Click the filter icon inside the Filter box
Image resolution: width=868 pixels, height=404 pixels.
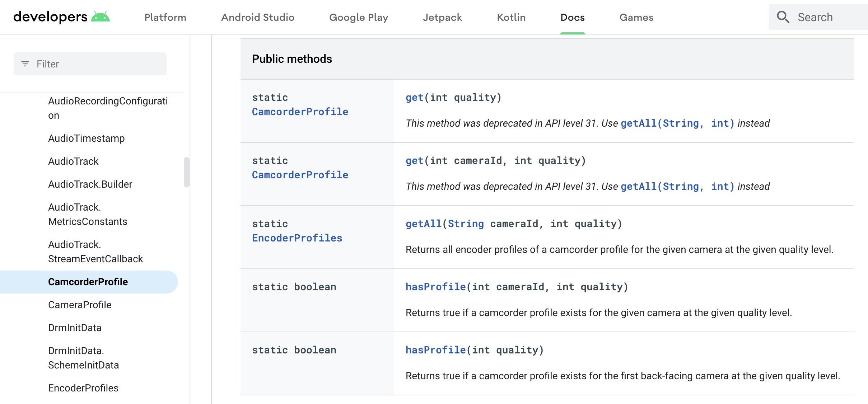pyautogui.click(x=25, y=64)
